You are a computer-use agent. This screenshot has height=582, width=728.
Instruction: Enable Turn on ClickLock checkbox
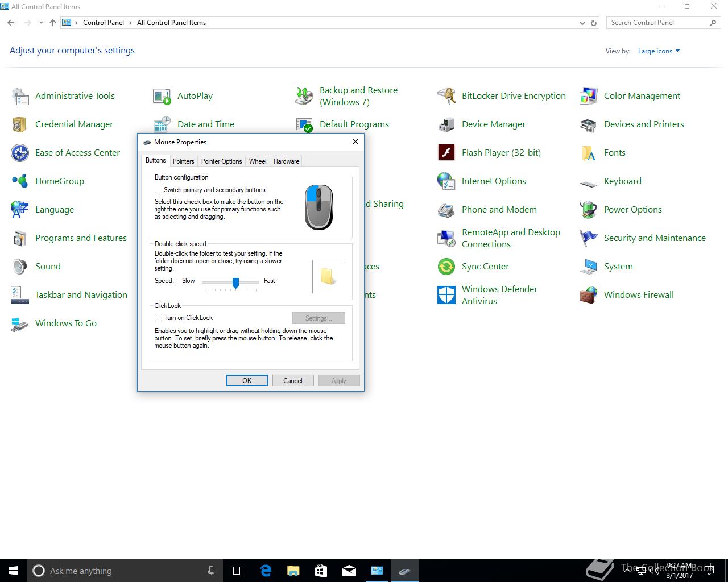tap(159, 318)
